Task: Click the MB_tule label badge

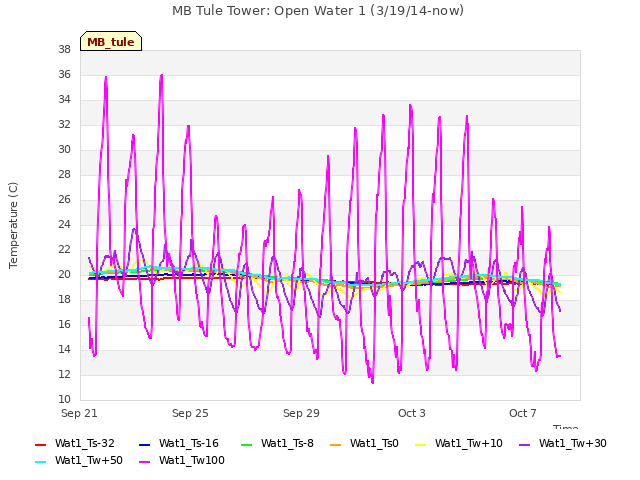Action: 111,41
